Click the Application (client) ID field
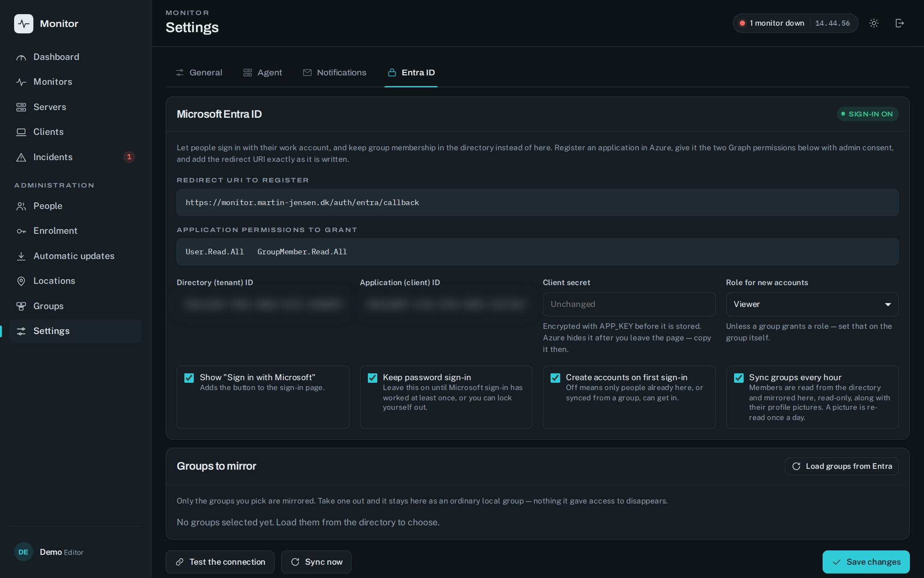Image resolution: width=924 pixels, height=578 pixels. [x=446, y=304]
